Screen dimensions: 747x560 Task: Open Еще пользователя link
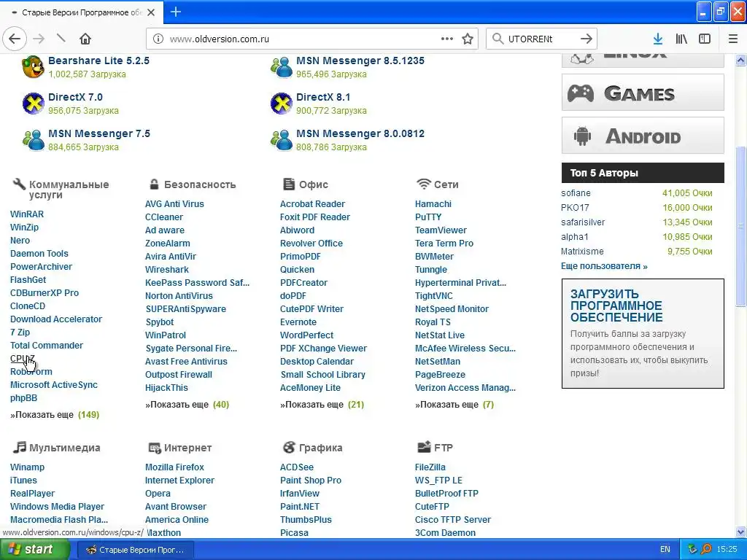pos(604,266)
